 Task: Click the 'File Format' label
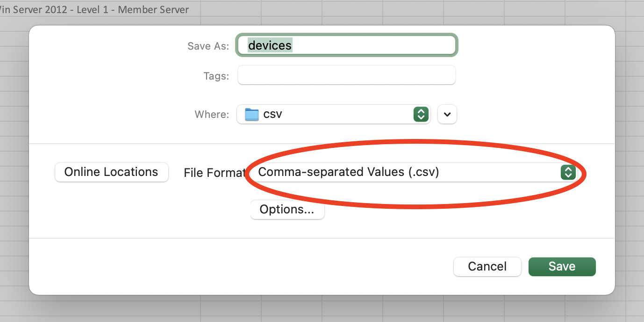click(214, 173)
